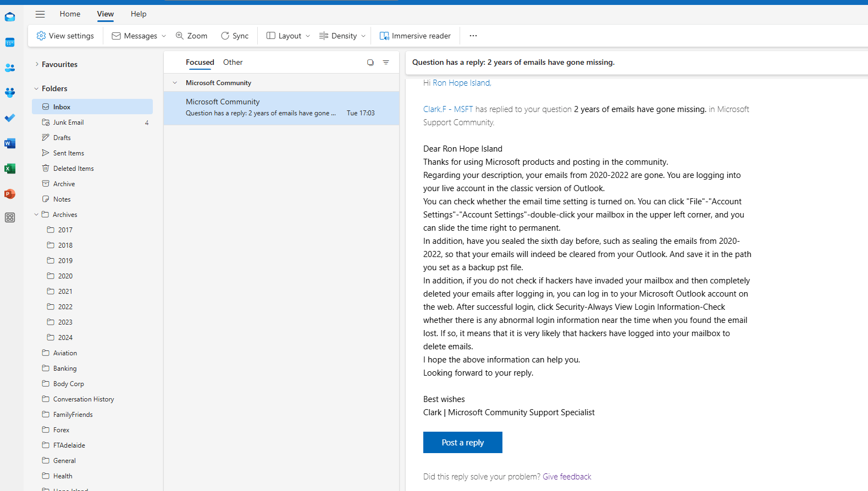Click Ron Hope Island link
Viewport: 868px width, 491px height.
click(462, 83)
